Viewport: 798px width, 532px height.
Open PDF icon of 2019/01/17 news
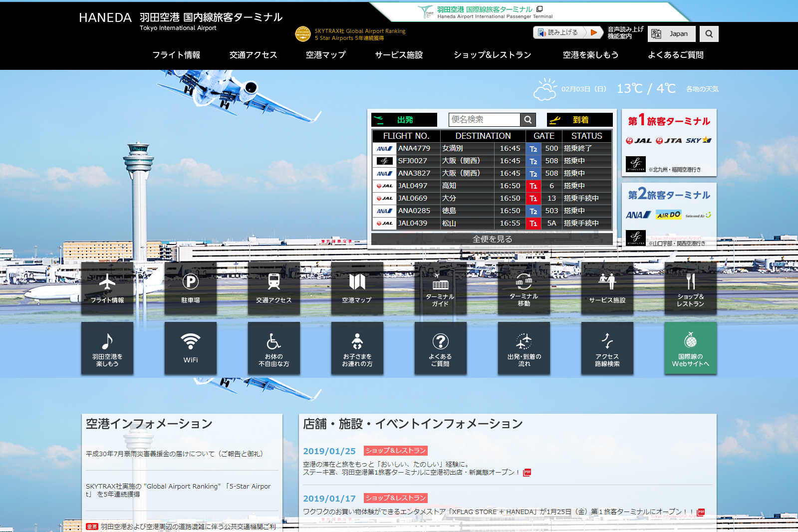pyautogui.click(x=701, y=512)
